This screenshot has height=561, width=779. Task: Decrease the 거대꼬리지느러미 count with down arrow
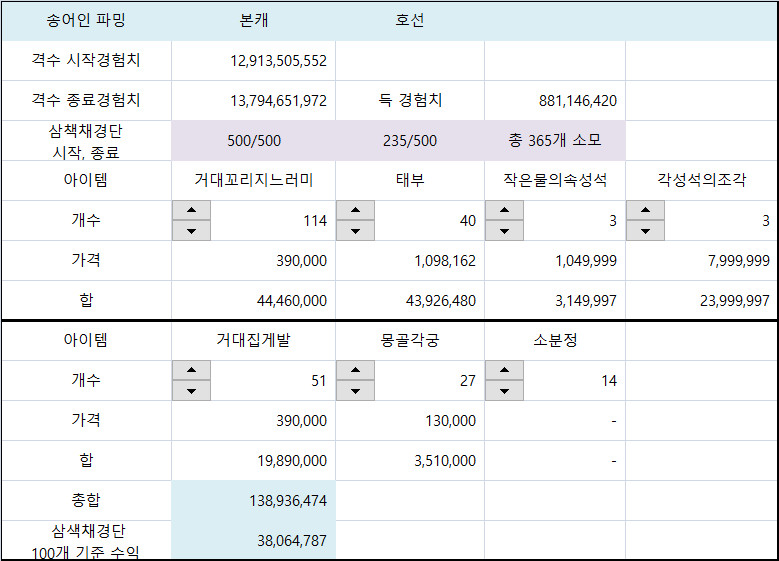(191, 231)
